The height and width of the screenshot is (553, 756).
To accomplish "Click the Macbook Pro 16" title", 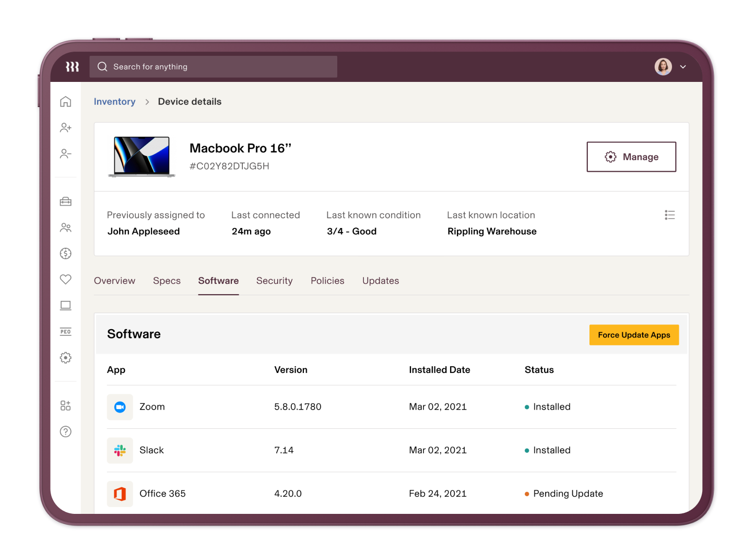I will click(240, 148).
